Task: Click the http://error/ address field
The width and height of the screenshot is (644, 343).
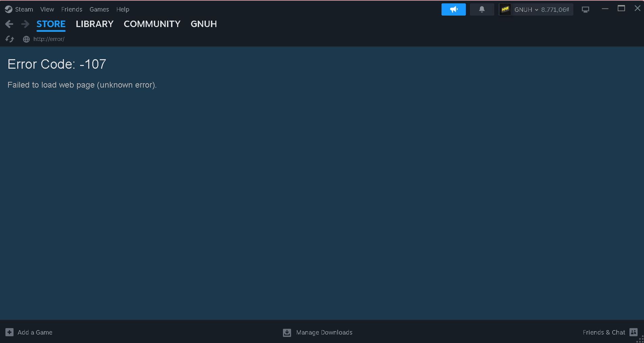Action: [x=49, y=39]
